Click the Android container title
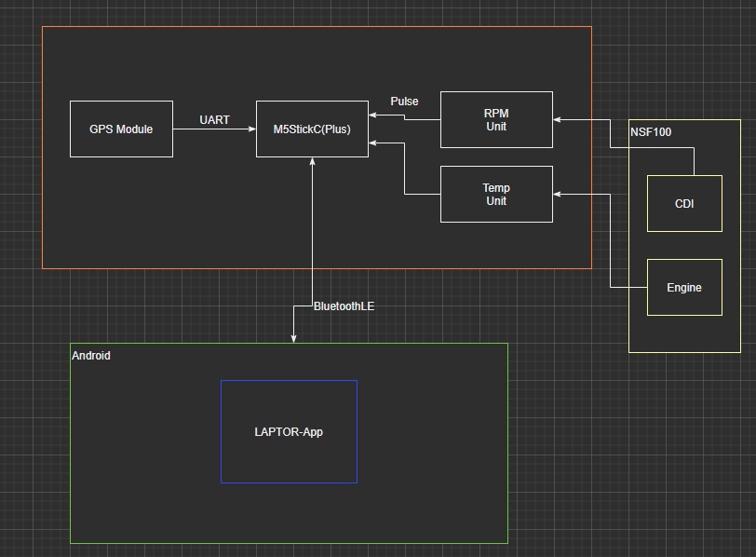The height and width of the screenshot is (557, 756). coord(91,356)
